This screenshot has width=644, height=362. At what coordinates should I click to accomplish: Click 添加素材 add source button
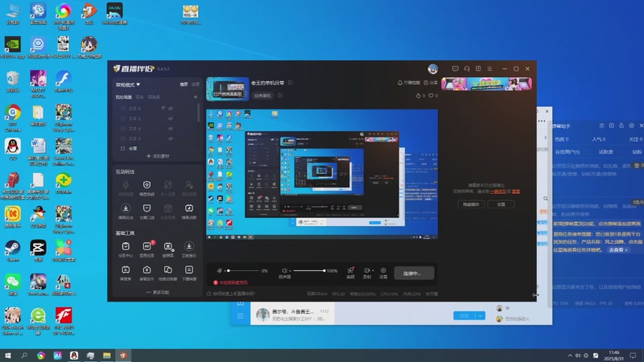click(x=158, y=156)
